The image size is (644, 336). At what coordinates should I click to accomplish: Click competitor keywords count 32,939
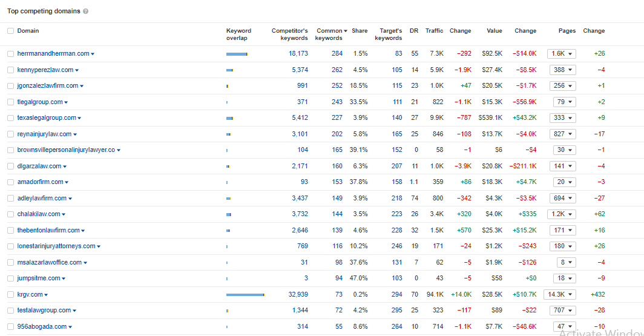(x=298, y=294)
